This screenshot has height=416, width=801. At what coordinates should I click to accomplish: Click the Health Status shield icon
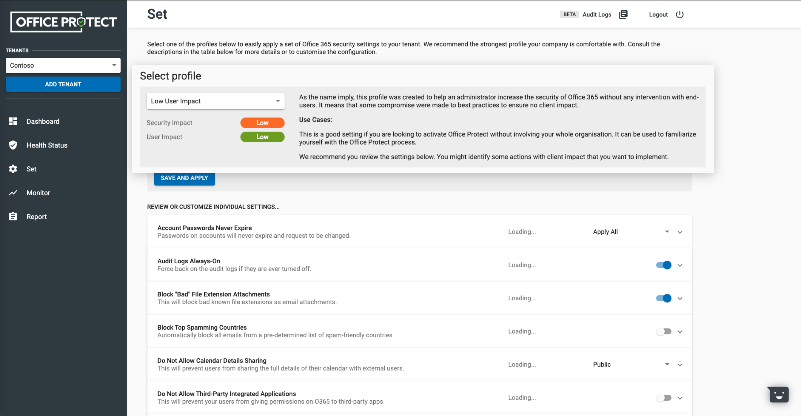pyautogui.click(x=13, y=145)
